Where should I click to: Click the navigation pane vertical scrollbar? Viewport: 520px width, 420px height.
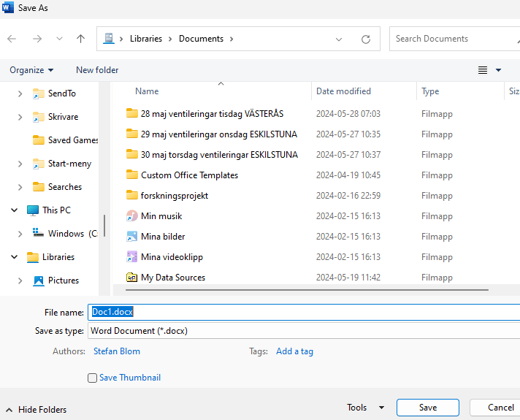[x=104, y=226]
